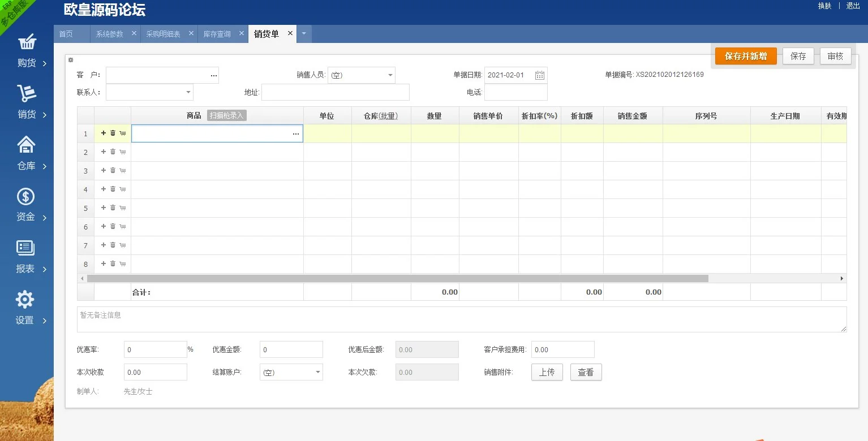Open the 销货 sales sidebar menu

pyautogui.click(x=27, y=103)
